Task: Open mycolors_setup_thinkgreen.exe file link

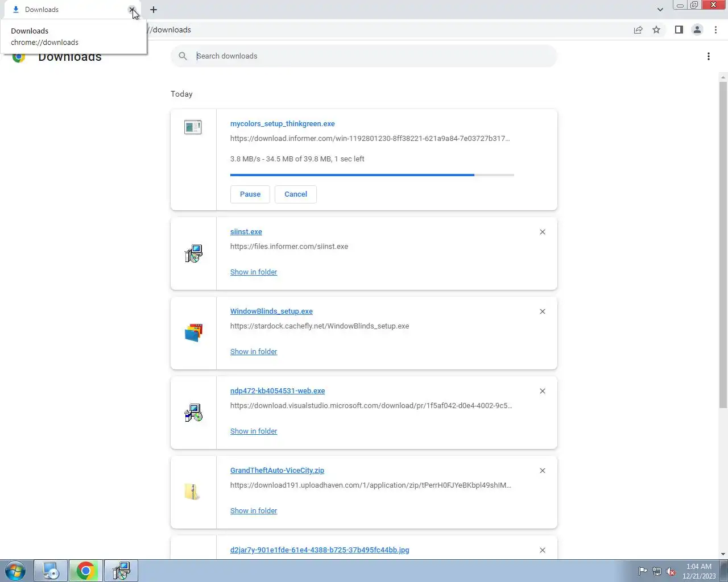Action: [x=283, y=124]
